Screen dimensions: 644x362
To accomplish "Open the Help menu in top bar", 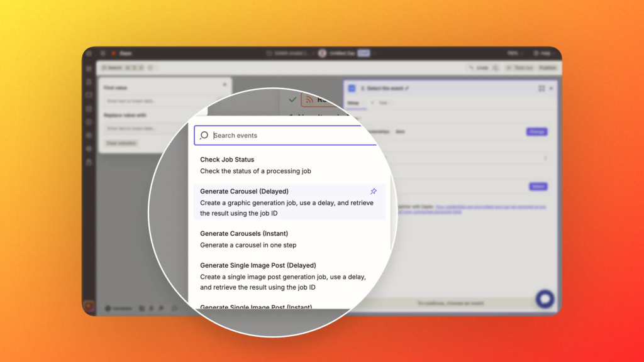I will tap(543, 53).
